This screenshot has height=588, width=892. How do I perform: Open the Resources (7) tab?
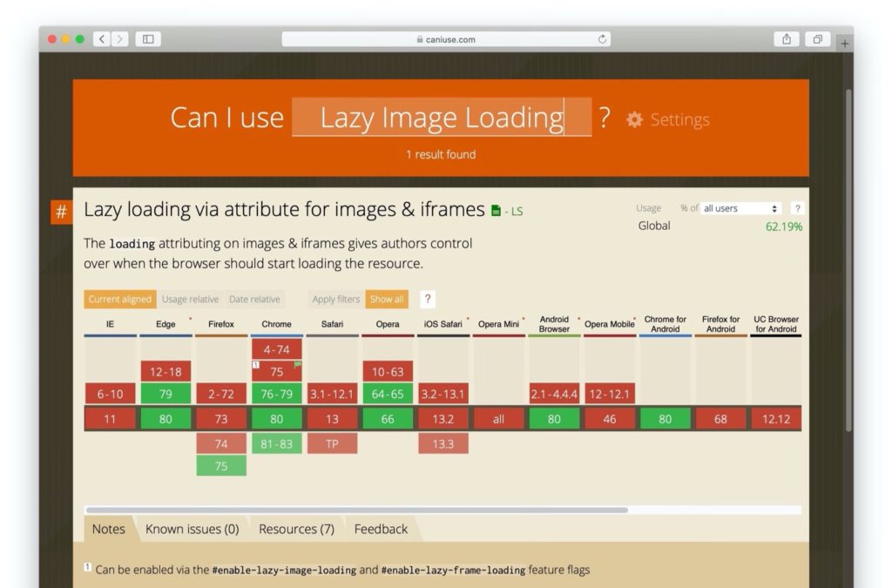pos(296,529)
